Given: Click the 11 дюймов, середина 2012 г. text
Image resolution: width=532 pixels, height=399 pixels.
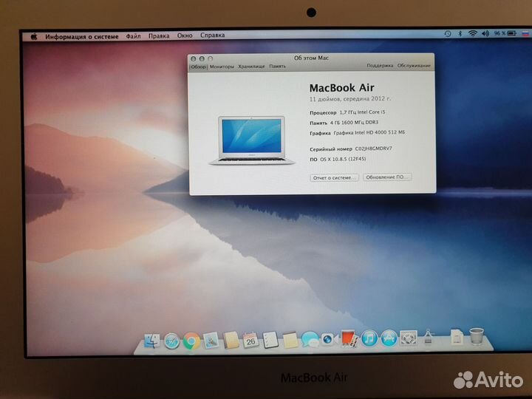Looking at the screenshot, I should (349, 99).
